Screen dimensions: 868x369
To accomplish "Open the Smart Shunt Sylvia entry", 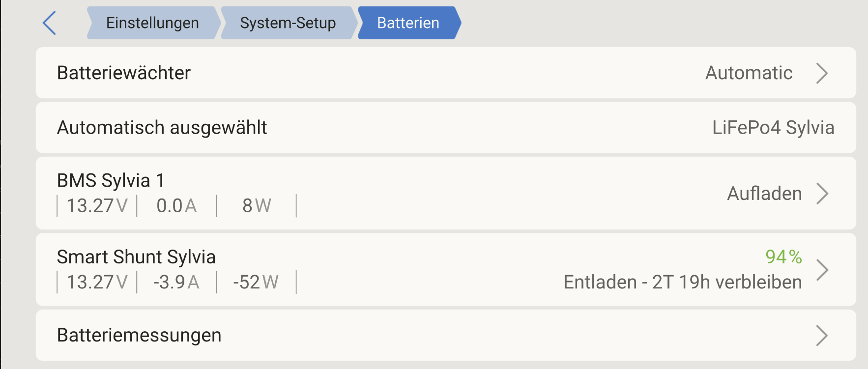I will 136,257.
